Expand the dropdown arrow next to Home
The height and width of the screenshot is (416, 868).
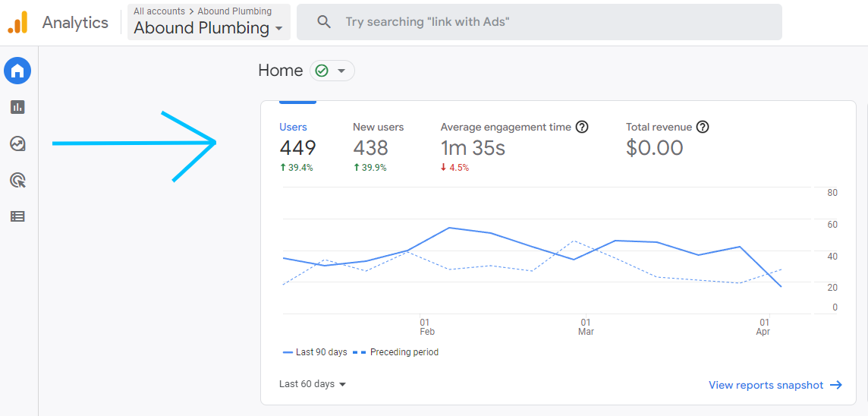[341, 71]
